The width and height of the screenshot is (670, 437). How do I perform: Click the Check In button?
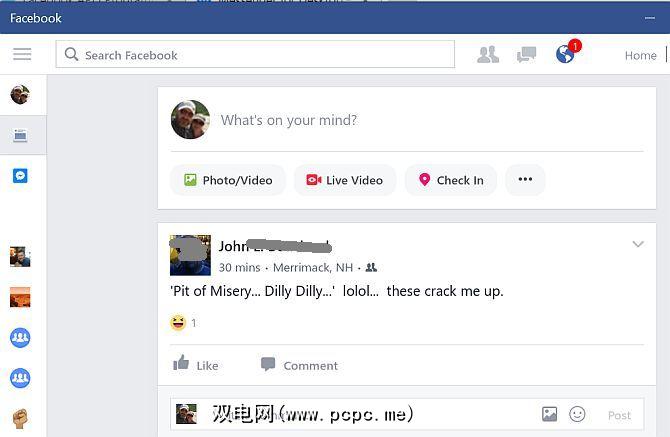click(451, 180)
